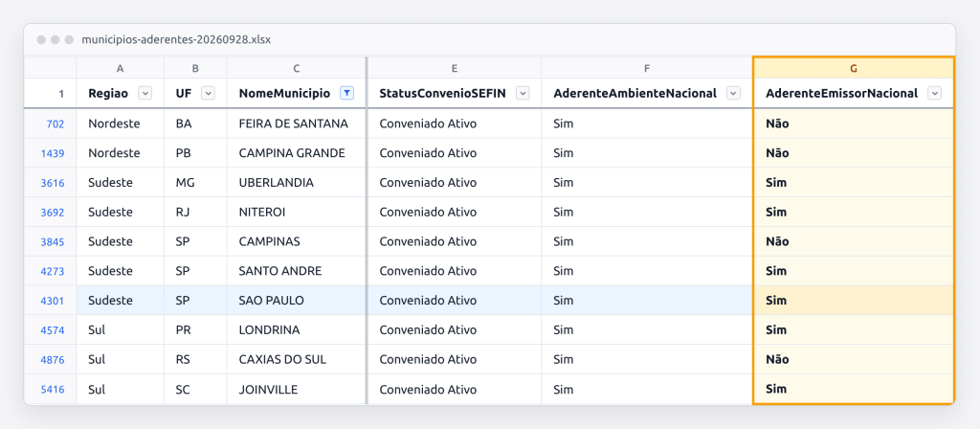Image resolution: width=980 pixels, height=429 pixels.
Task: Select column E header
Action: (455, 68)
